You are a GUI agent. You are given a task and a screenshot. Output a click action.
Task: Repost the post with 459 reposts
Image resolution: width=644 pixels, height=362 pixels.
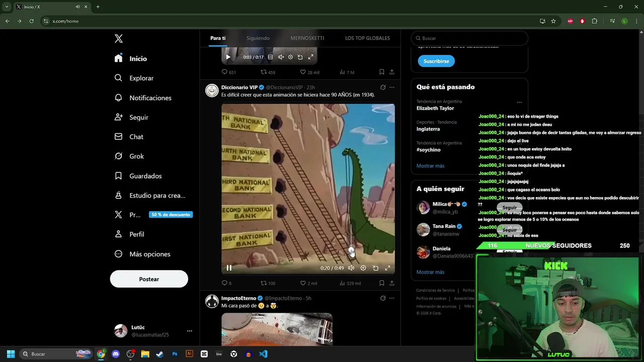(x=268, y=72)
